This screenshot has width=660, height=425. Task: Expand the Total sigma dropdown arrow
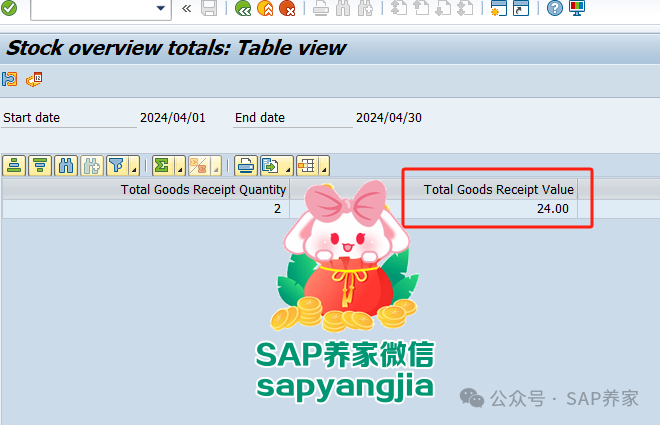coord(180,166)
